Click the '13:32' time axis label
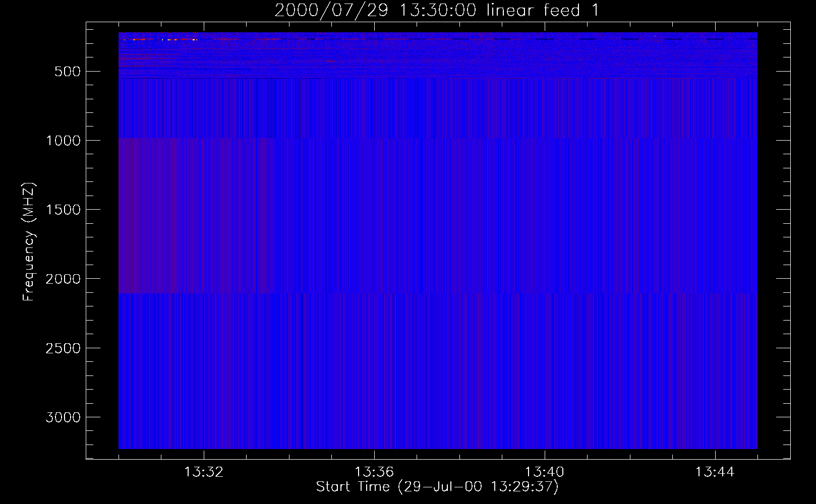The width and height of the screenshot is (816, 504). [x=204, y=472]
